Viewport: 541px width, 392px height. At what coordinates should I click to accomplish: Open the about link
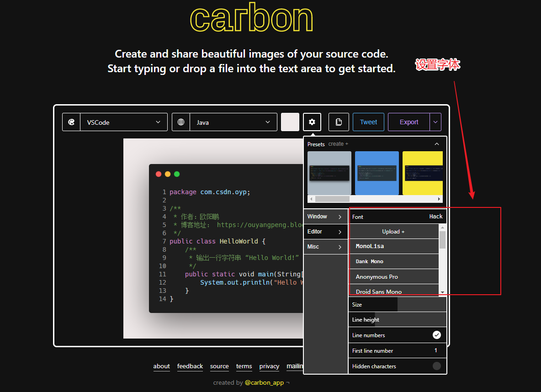point(161,366)
